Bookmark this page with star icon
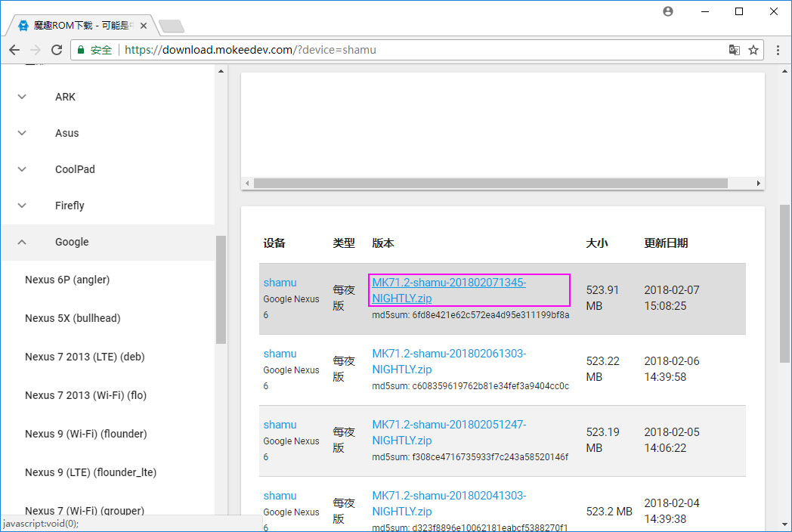Image resolution: width=792 pixels, height=532 pixels. click(x=753, y=50)
